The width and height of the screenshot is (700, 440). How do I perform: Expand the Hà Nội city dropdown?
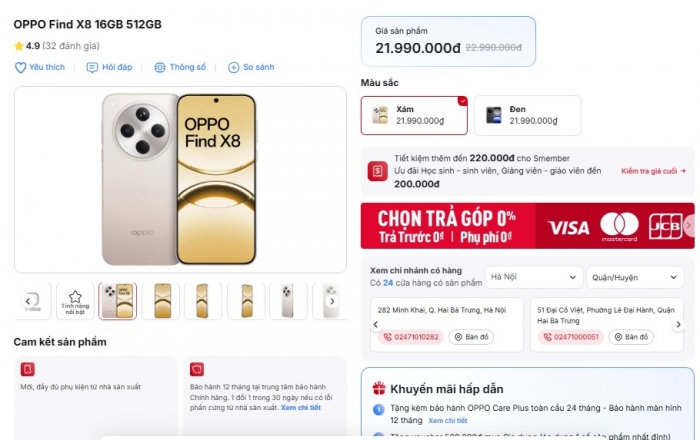tap(533, 277)
